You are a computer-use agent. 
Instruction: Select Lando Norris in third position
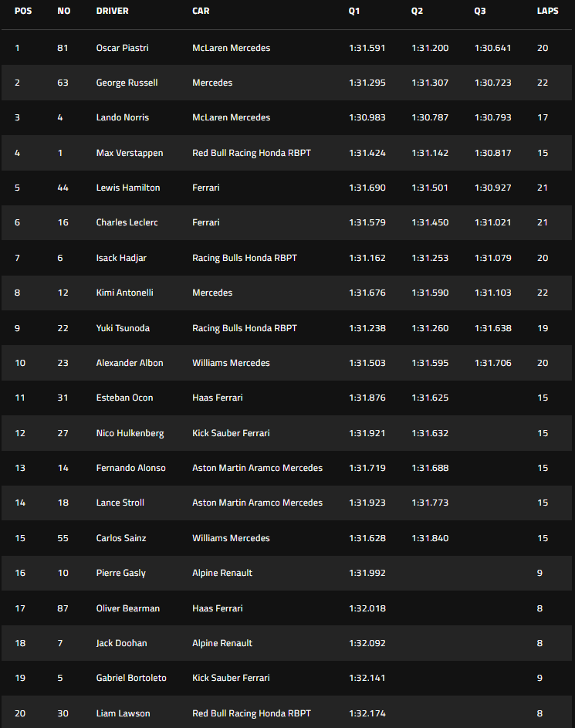[123, 117]
